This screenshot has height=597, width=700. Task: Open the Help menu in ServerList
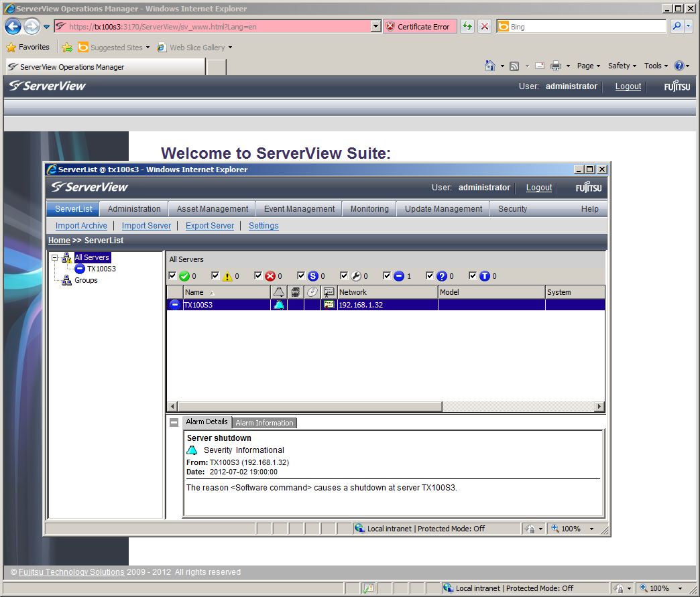point(589,209)
